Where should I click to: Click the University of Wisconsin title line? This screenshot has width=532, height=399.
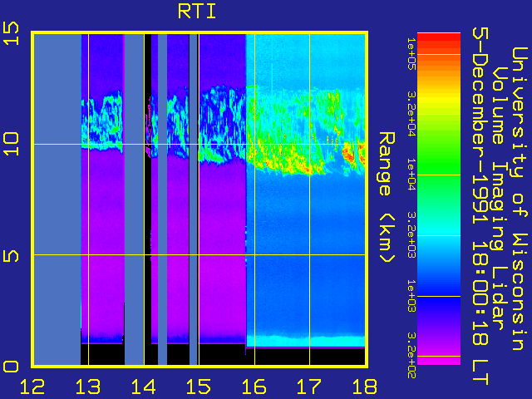(519, 199)
